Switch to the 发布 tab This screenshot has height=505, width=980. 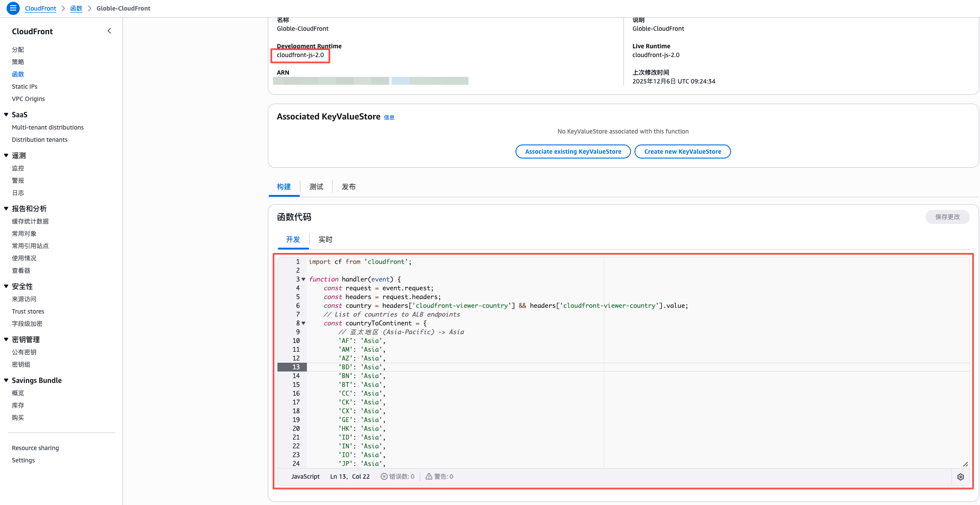pos(349,187)
